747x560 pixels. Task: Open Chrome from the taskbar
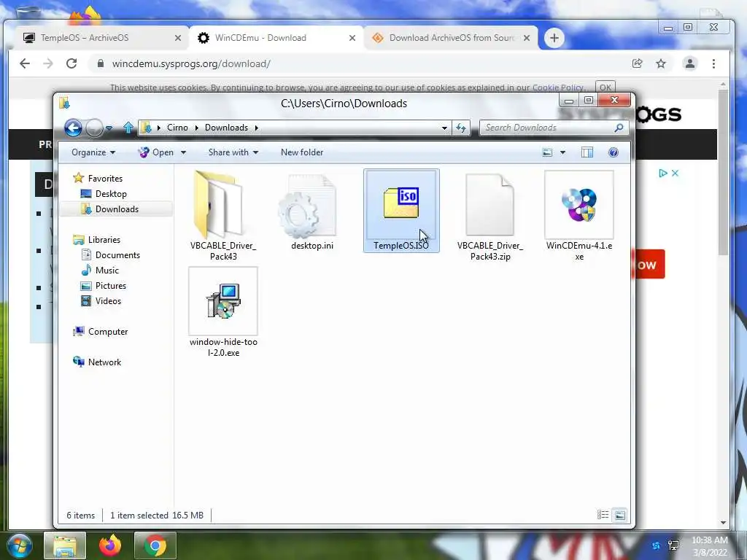(x=155, y=545)
